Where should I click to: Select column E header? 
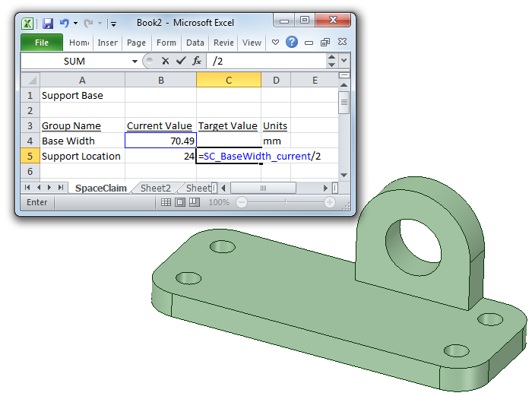(315, 81)
